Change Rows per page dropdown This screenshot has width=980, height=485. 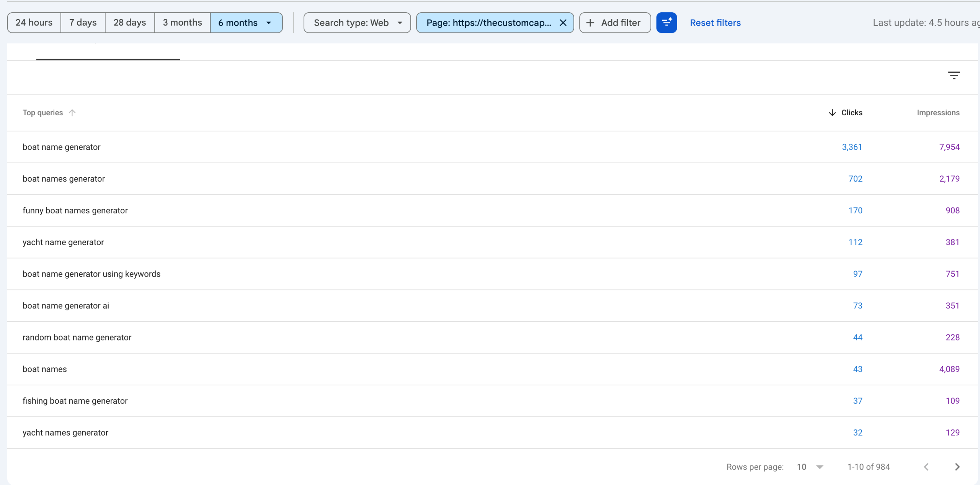pos(810,467)
